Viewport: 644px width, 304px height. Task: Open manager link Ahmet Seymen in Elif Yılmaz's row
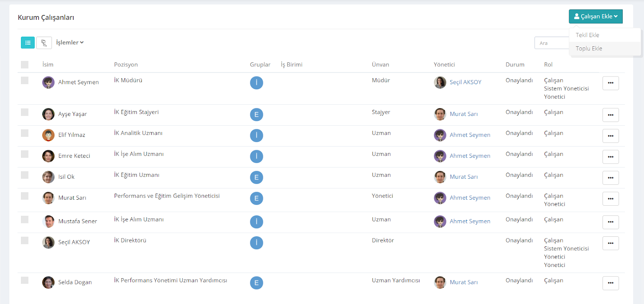tap(470, 135)
